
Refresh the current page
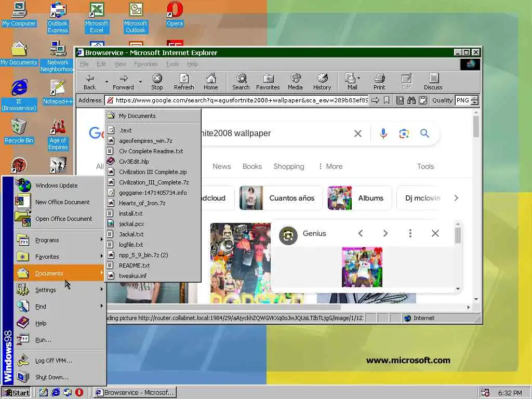(184, 82)
